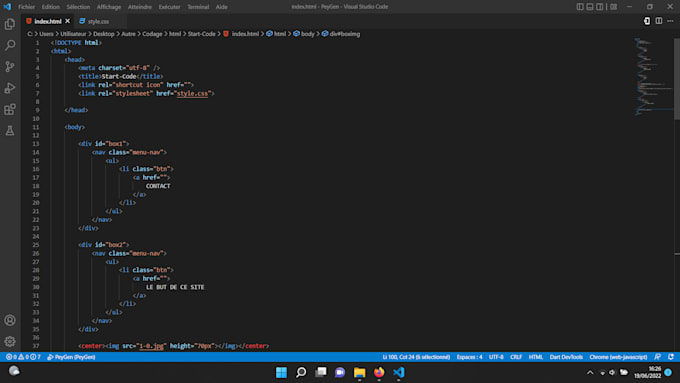Screen dimensions: 680x383
Task: Open the weather widget on taskbar
Action: 14,371
